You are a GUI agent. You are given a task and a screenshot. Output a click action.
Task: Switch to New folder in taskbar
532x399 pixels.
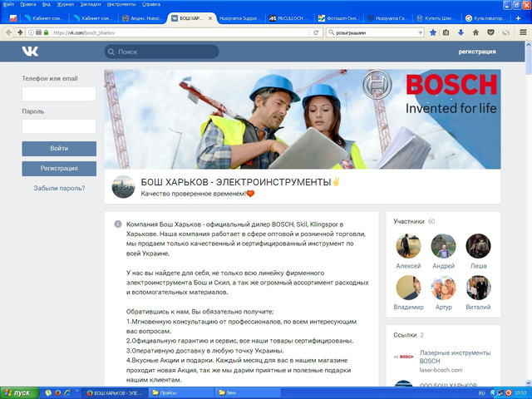248,393
